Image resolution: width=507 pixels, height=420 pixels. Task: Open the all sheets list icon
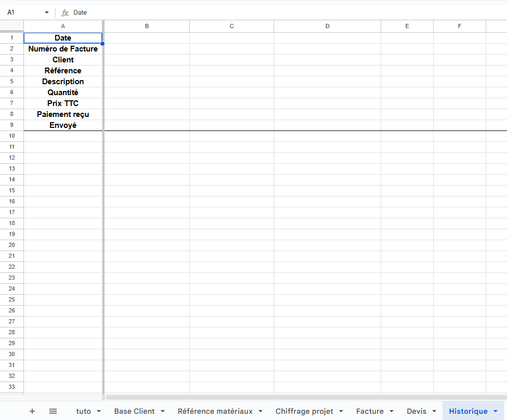click(53, 411)
